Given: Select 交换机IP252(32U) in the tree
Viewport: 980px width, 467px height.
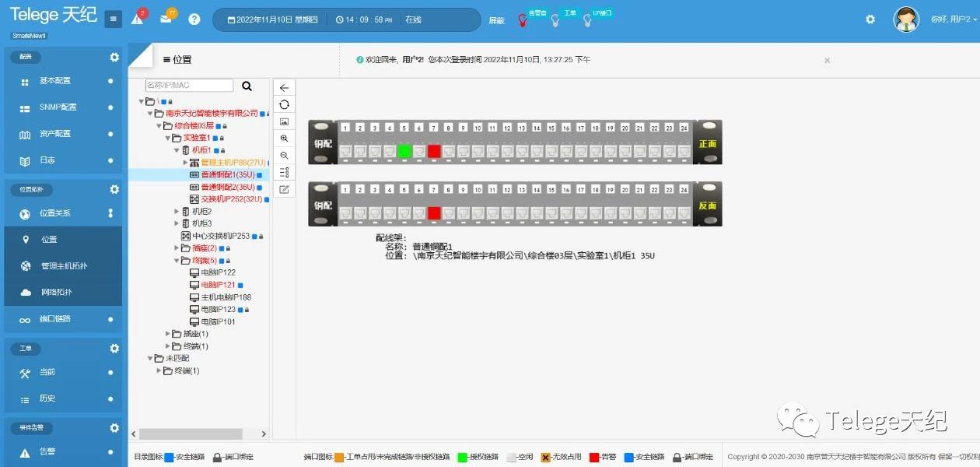Looking at the screenshot, I should pos(232,199).
